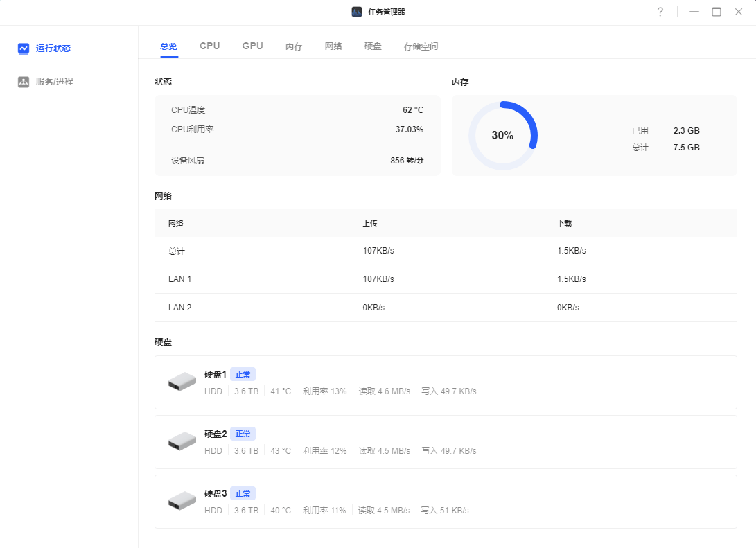Image resolution: width=756 pixels, height=548 pixels.
Task: Click the 硬盘2 hard drive icon
Action: pyautogui.click(x=182, y=441)
